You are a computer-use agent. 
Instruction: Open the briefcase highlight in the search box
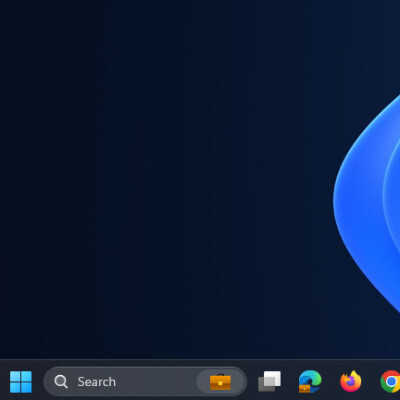220,382
